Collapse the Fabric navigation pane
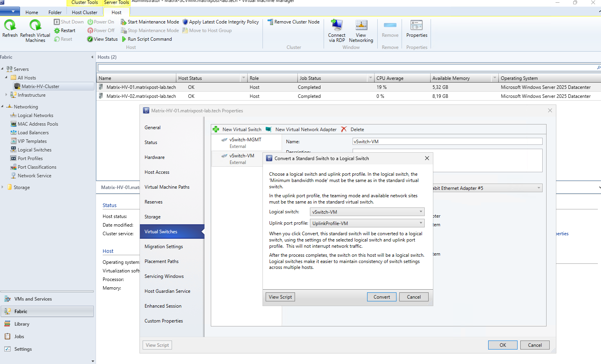601x364 pixels. click(x=92, y=57)
